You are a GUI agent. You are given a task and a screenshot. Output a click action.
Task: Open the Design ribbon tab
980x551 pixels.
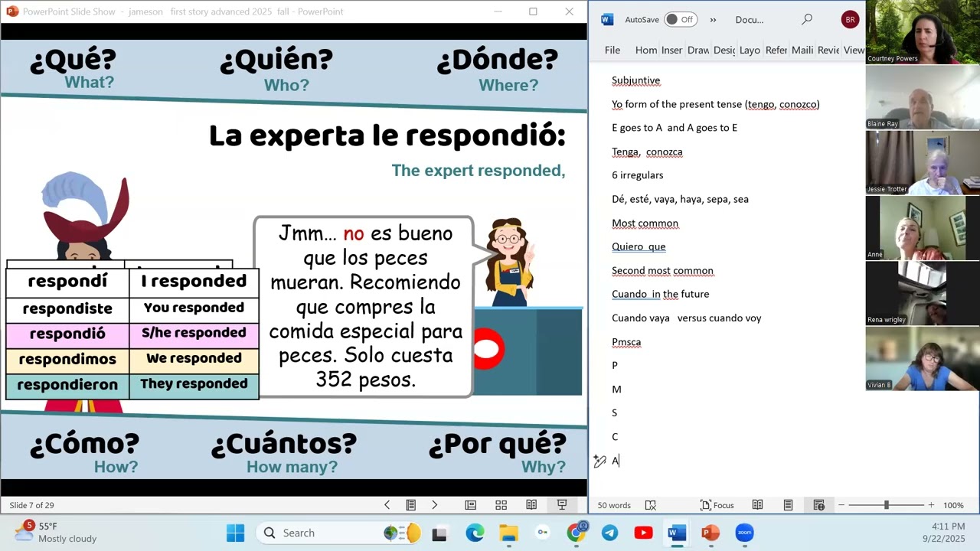(x=724, y=50)
